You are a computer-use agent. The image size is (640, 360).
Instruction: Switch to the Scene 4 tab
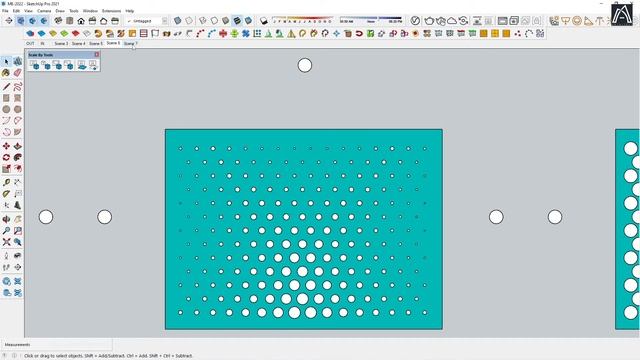(x=78, y=43)
